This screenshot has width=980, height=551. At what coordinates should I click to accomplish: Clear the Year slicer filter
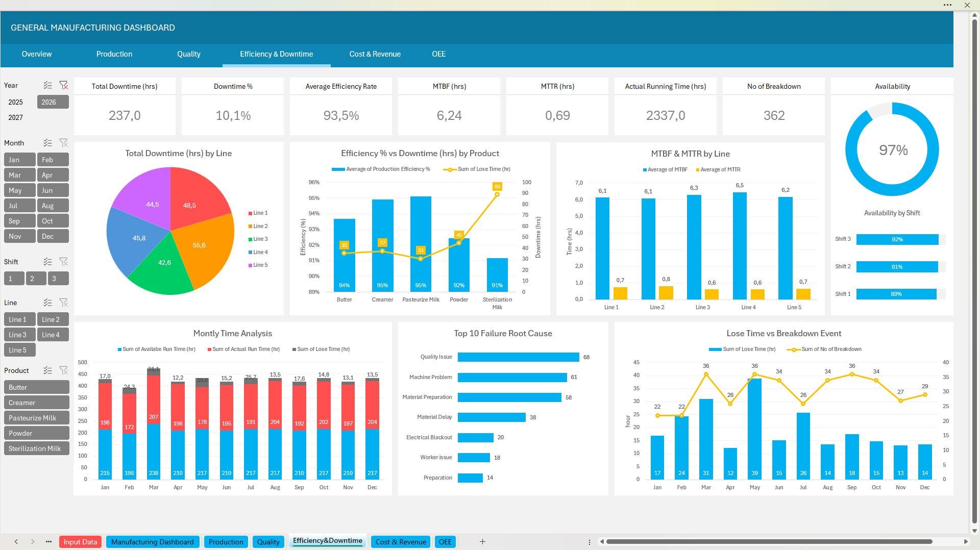(x=63, y=85)
